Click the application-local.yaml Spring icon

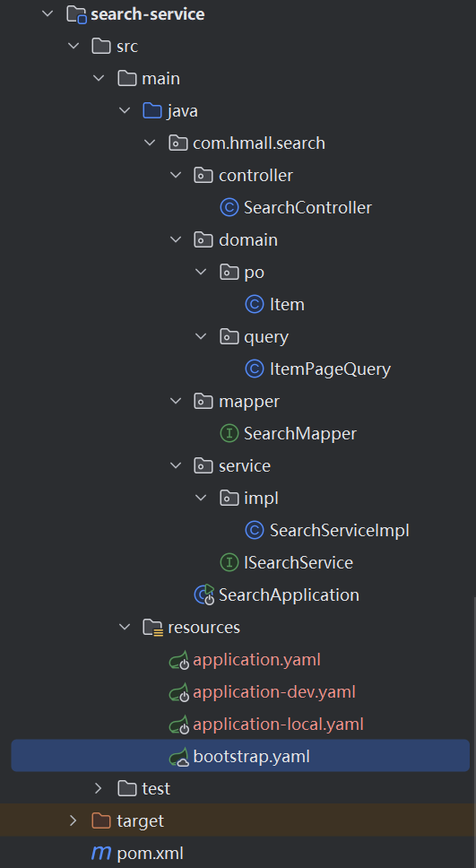pos(179,724)
